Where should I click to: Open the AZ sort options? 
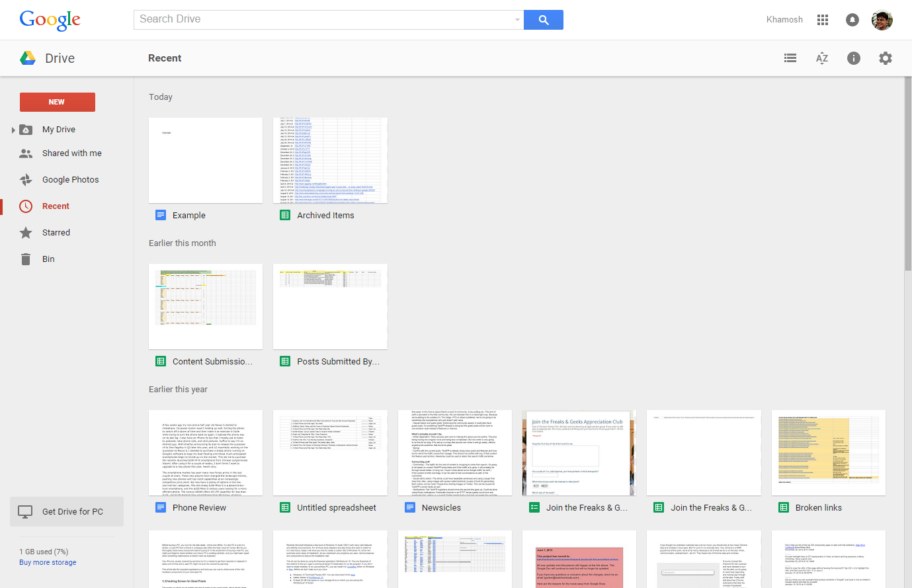[x=822, y=58]
